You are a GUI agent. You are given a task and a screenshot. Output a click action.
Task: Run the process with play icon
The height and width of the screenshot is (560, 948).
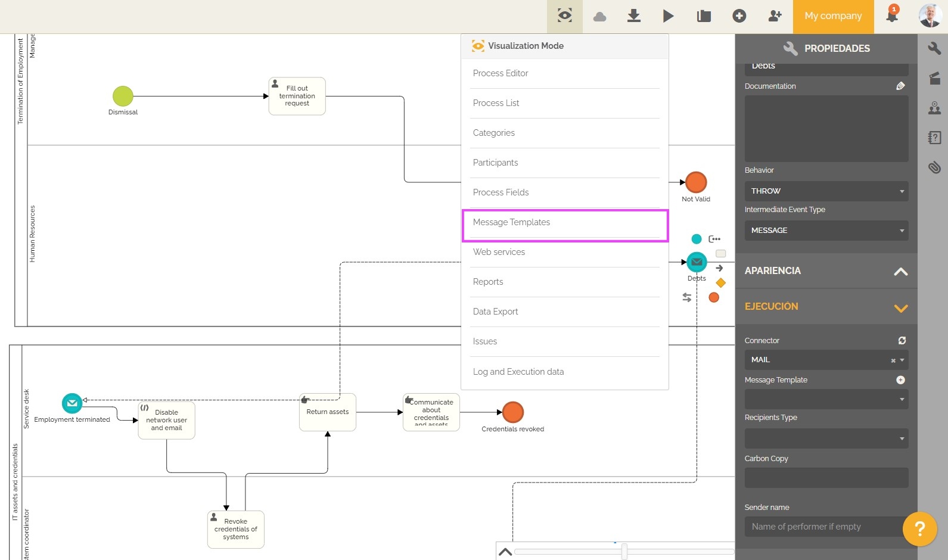tap(668, 16)
